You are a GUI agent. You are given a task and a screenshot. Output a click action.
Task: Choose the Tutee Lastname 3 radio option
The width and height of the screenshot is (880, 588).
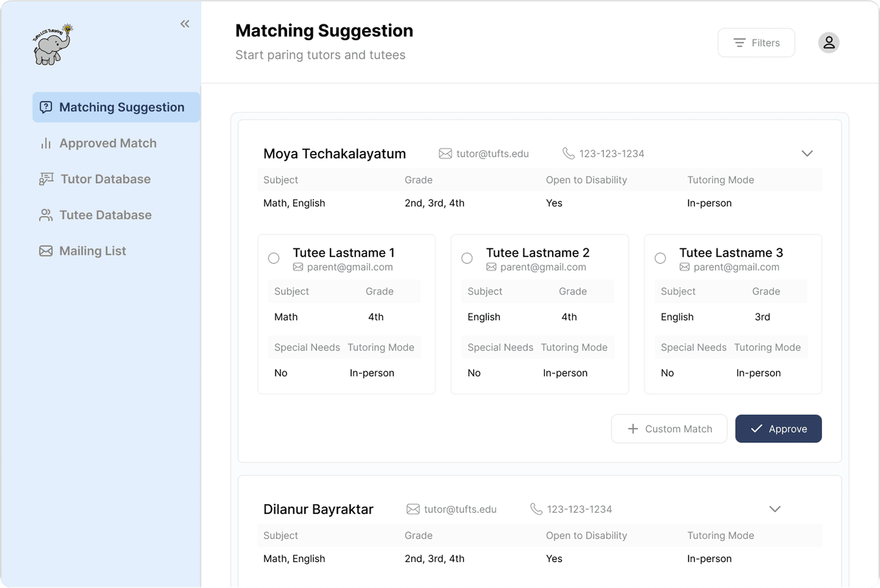[660, 258]
